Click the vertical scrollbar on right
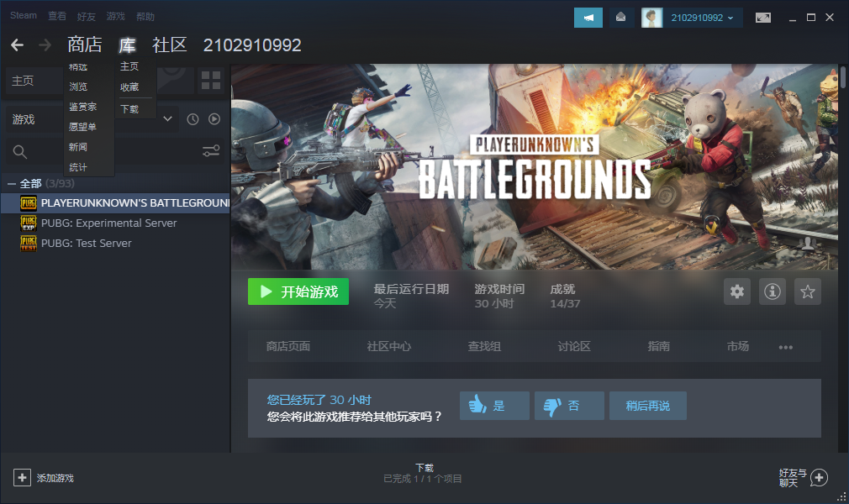 [x=843, y=78]
